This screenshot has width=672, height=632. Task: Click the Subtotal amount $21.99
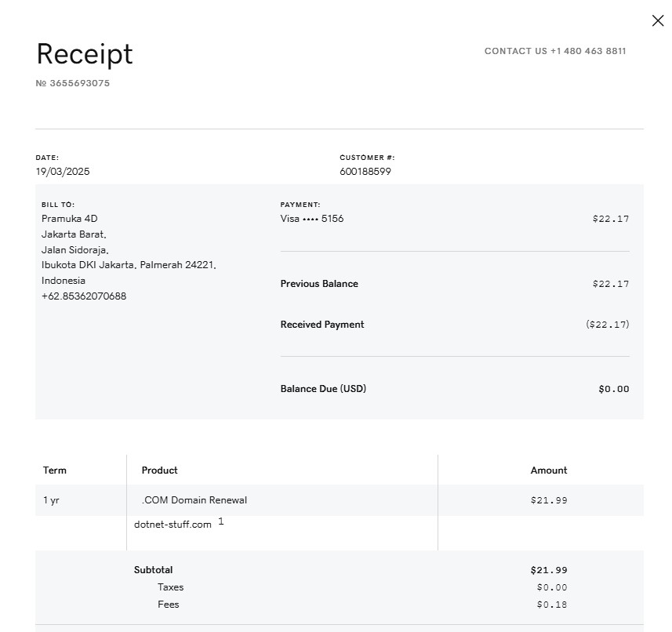pyautogui.click(x=549, y=570)
